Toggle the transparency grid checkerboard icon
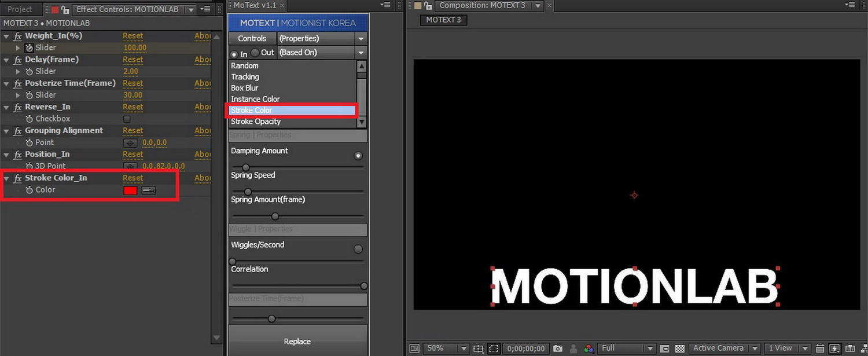Screen dimensions: 868x356 coord(680,348)
